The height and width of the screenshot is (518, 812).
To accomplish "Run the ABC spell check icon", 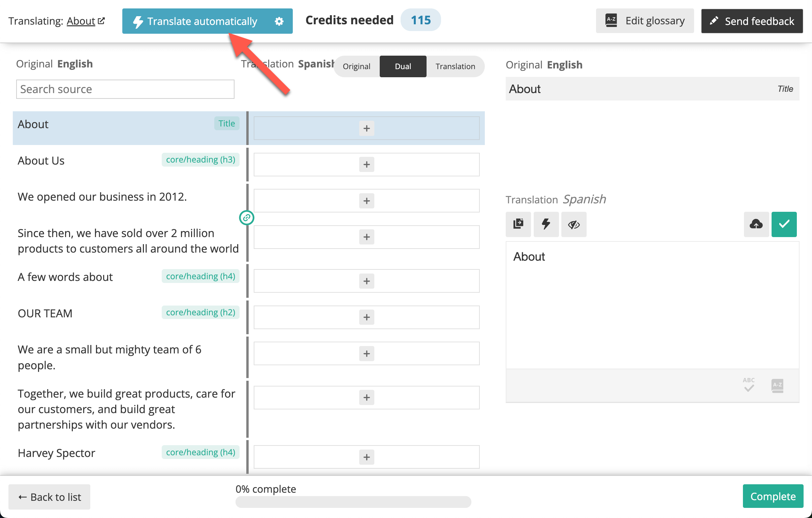I will 749,385.
